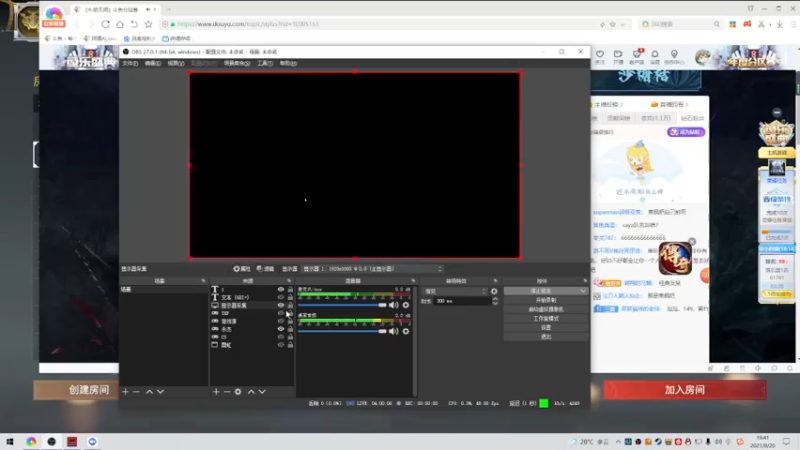Open 设置 from OBS controls
This screenshot has height=450, width=800.
pos(545,328)
